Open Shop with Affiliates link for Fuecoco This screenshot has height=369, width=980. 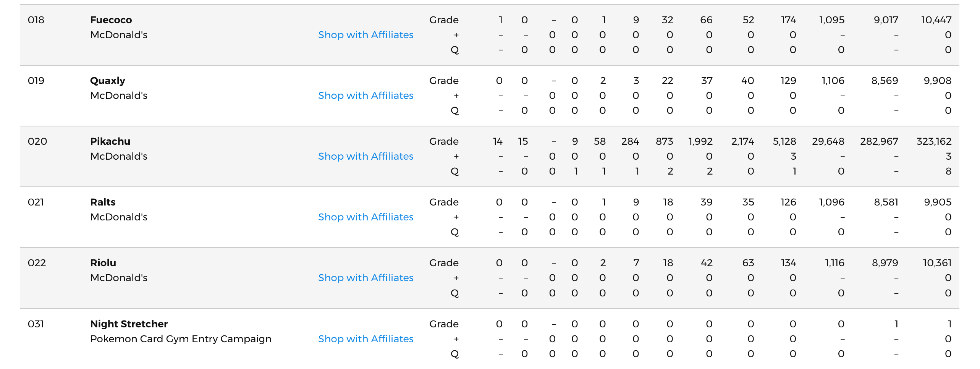click(365, 35)
